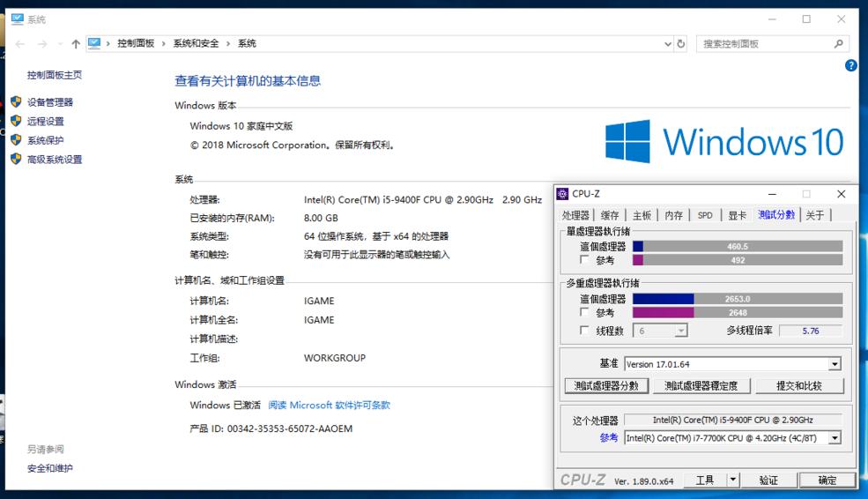The image size is (868, 499).
Task: Minimize the CPU-Z window
Action: pyautogui.click(x=772, y=194)
